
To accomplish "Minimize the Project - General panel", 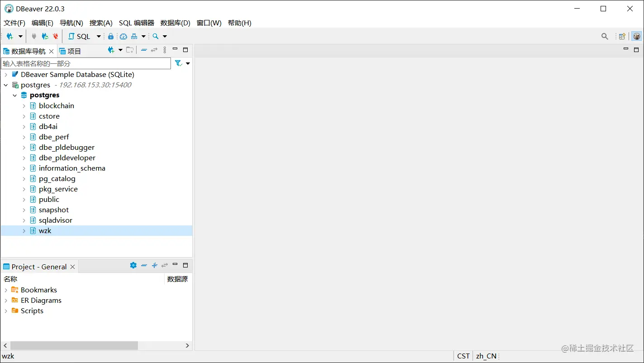I will click(x=175, y=264).
